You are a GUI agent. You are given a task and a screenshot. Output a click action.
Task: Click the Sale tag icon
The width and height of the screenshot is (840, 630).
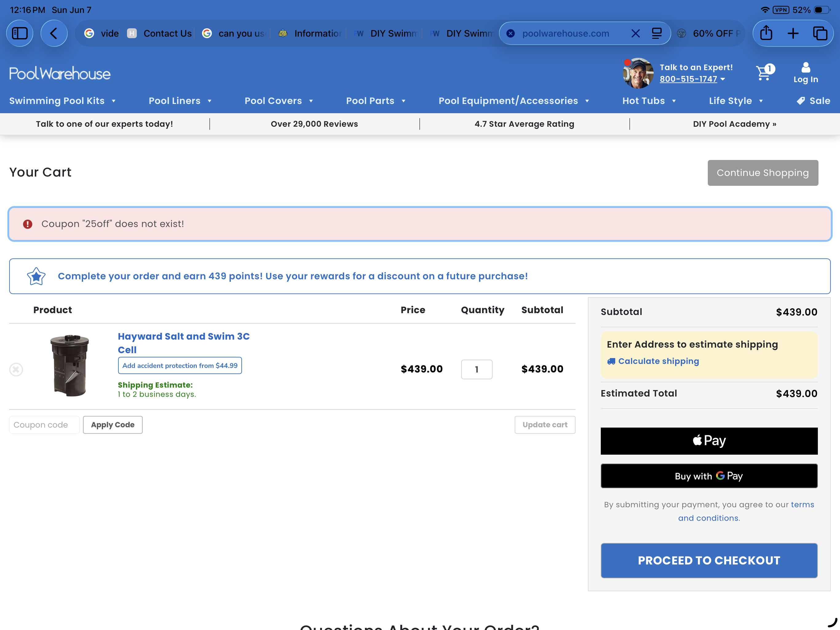point(801,101)
